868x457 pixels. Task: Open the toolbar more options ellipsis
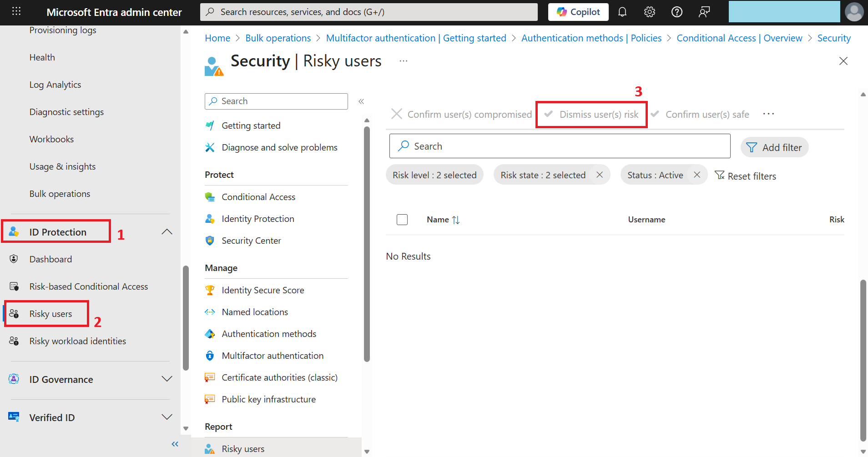768,114
